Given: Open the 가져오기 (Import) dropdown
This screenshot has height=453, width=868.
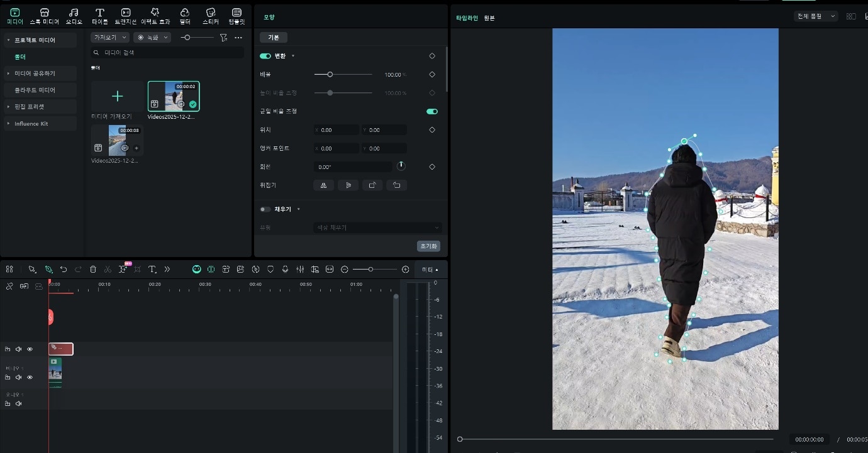Looking at the screenshot, I should (x=109, y=38).
